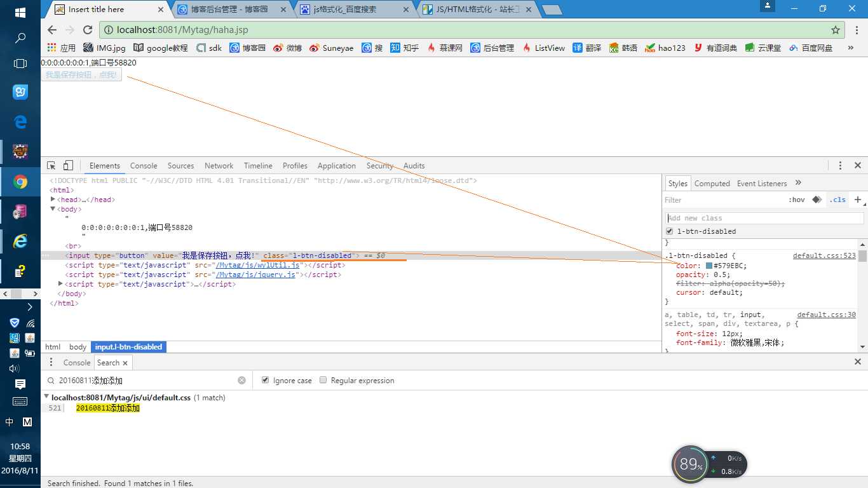This screenshot has width=868, height=488.
Task: Enable the Regular expression checkbox
Action: point(323,380)
